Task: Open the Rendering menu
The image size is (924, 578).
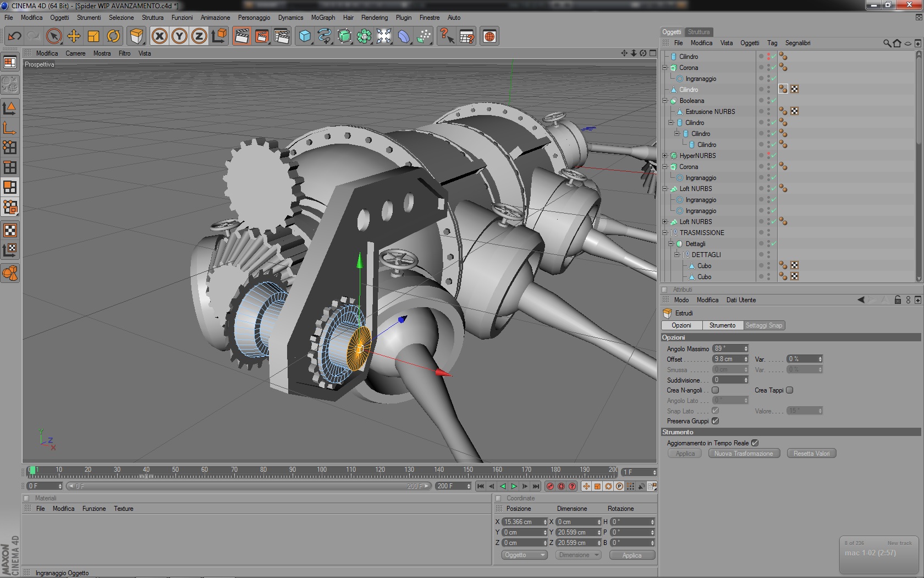Action: click(x=375, y=18)
